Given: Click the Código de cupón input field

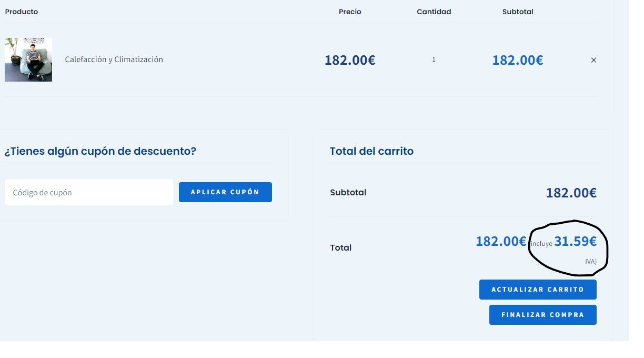Looking at the screenshot, I should click(89, 192).
